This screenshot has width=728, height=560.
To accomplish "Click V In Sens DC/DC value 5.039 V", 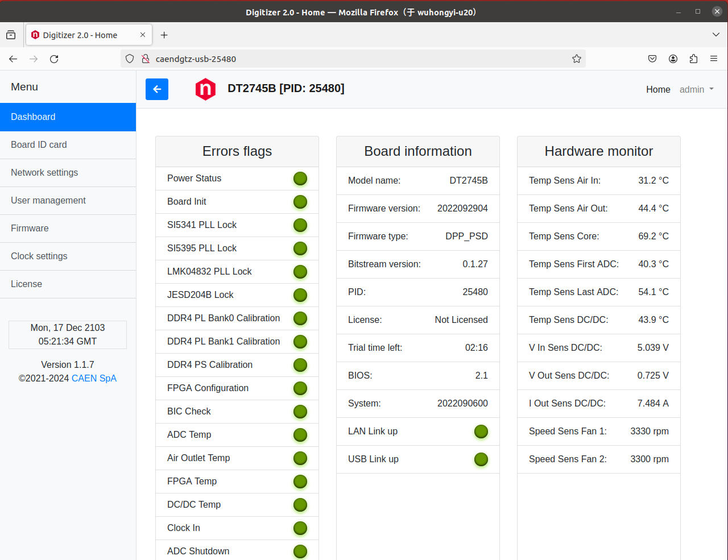I will [x=653, y=348].
